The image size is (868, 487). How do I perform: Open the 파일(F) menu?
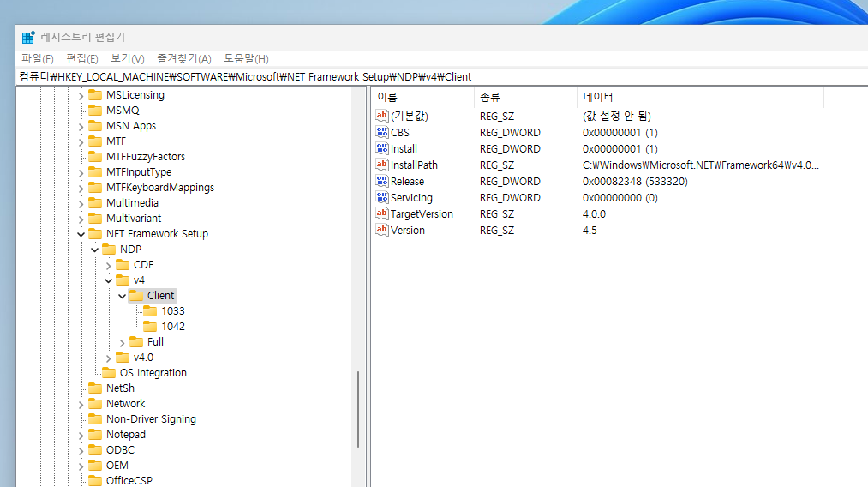(x=37, y=58)
